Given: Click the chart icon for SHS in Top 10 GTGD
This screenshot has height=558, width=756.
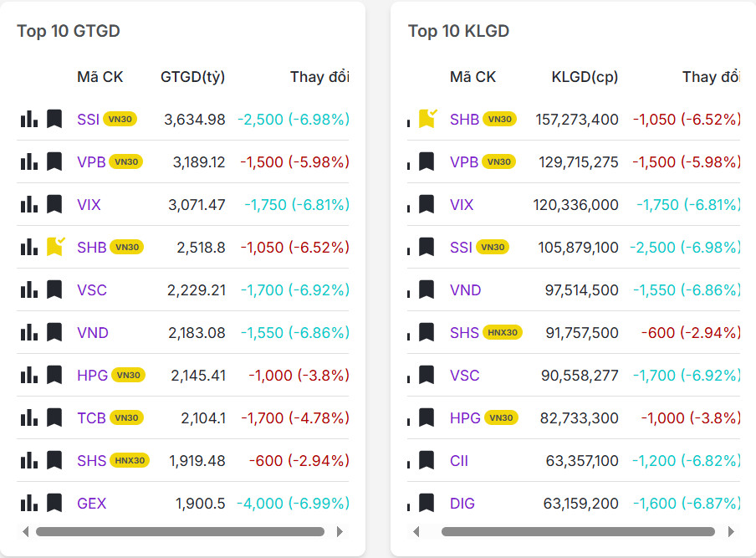Looking at the screenshot, I should coord(29,461).
